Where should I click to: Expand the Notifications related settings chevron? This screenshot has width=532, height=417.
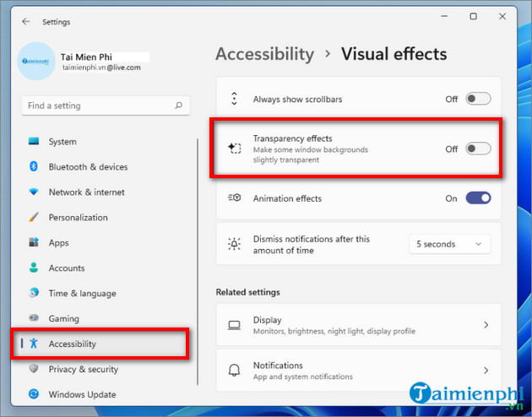tap(486, 371)
